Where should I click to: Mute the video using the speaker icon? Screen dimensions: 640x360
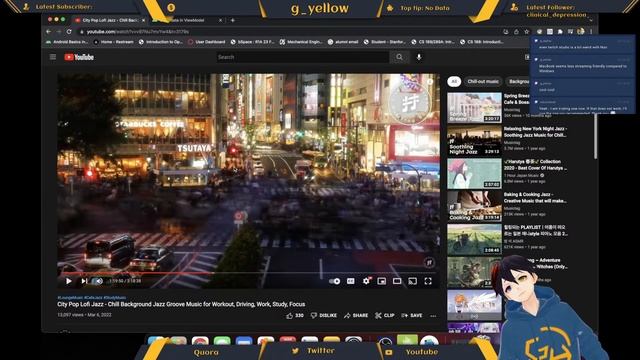pyautogui.click(x=98, y=281)
